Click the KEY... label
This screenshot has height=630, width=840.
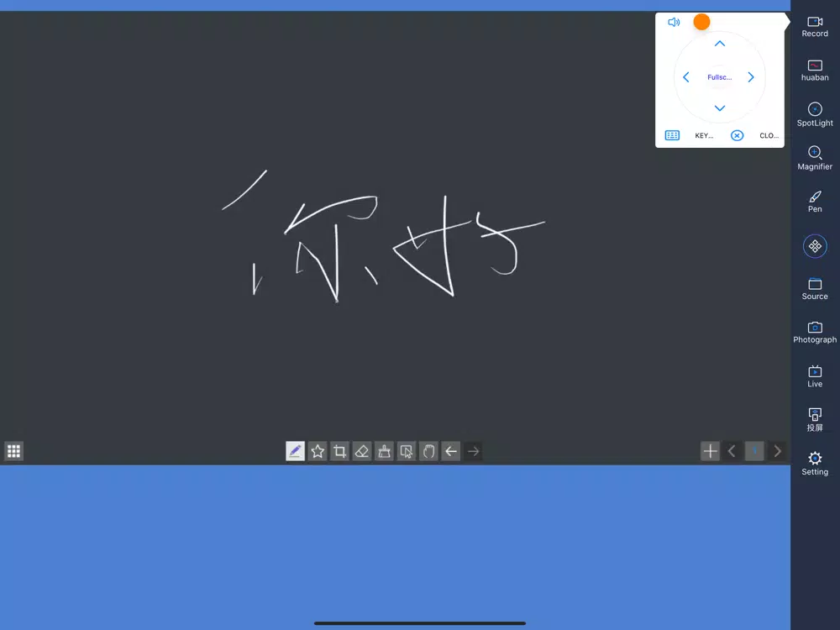704,135
